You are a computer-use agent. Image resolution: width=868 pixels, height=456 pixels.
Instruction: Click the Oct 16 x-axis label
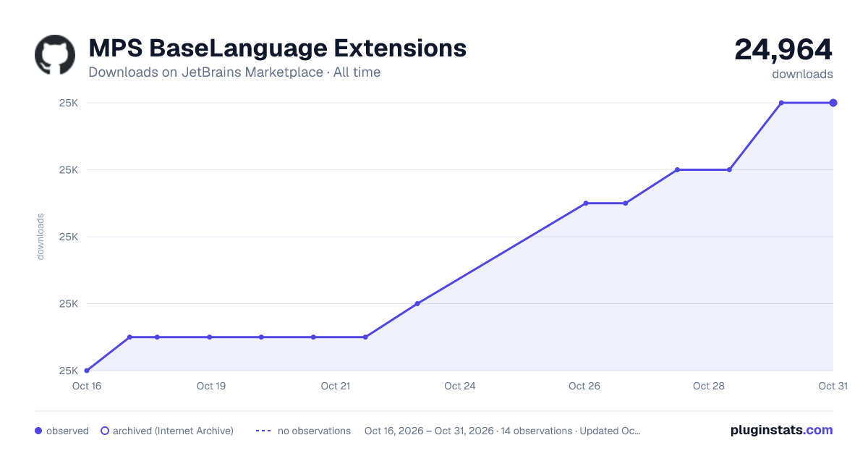pos(87,386)
